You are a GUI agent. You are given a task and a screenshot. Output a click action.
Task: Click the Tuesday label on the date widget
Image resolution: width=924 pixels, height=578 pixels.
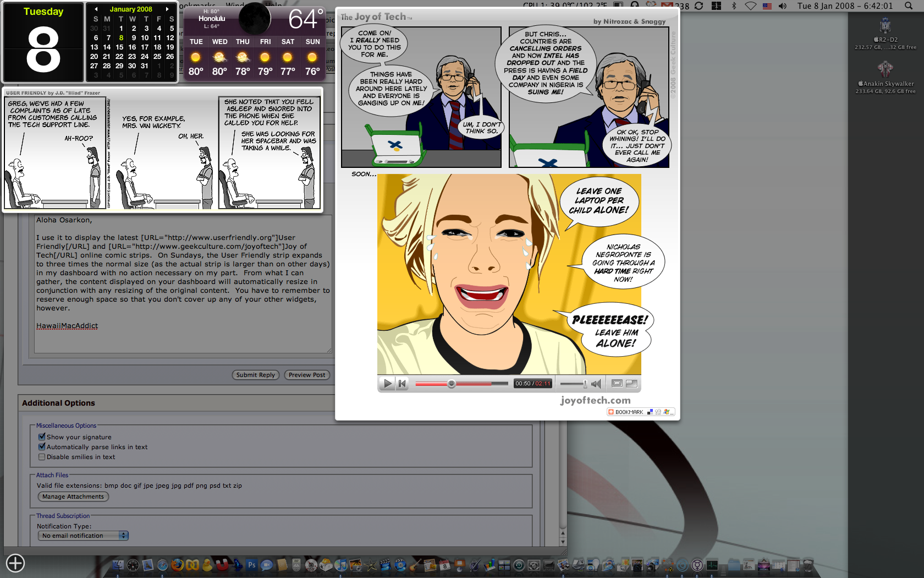pyautogui.click(x=43, y=12)
